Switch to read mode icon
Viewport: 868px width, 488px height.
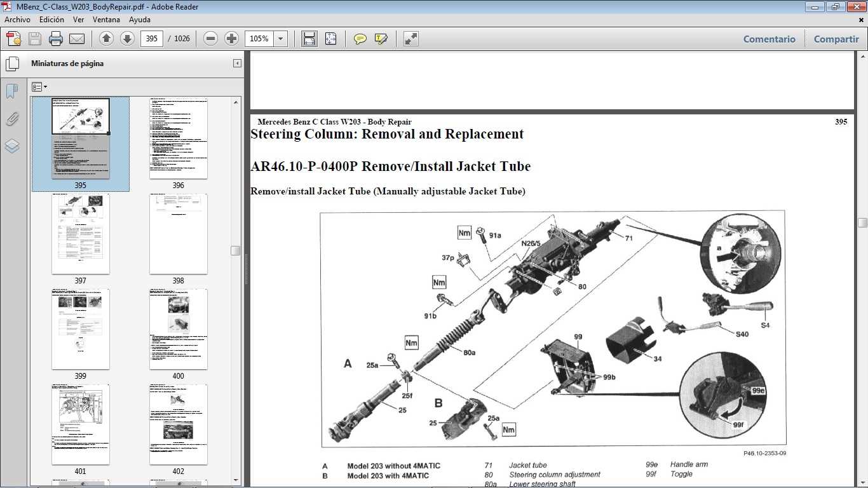411,39
